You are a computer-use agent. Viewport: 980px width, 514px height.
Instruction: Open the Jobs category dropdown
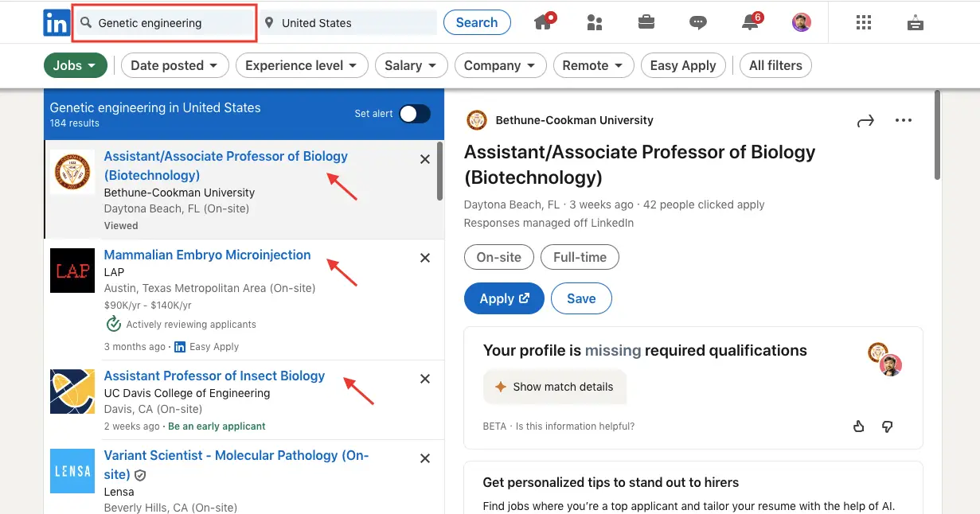(x=76, y=65)
